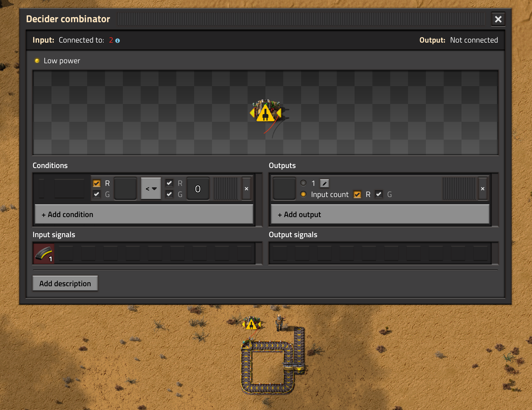Click Add condition button
Viewport: 532px width, 410px height.
tap(144, 214)
